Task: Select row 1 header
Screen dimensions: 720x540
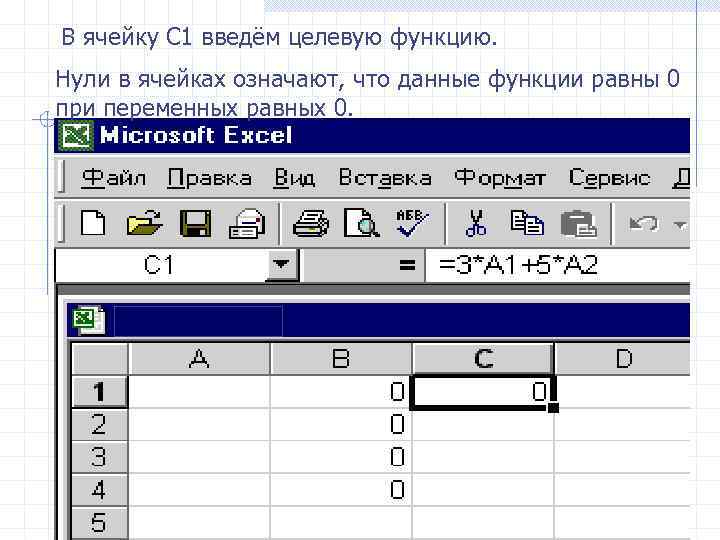Action: pos(100,392)
